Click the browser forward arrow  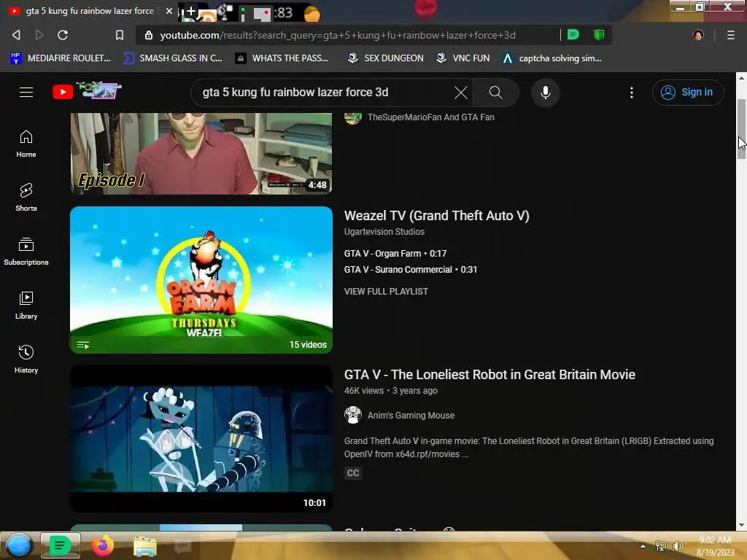click(39, 35)
